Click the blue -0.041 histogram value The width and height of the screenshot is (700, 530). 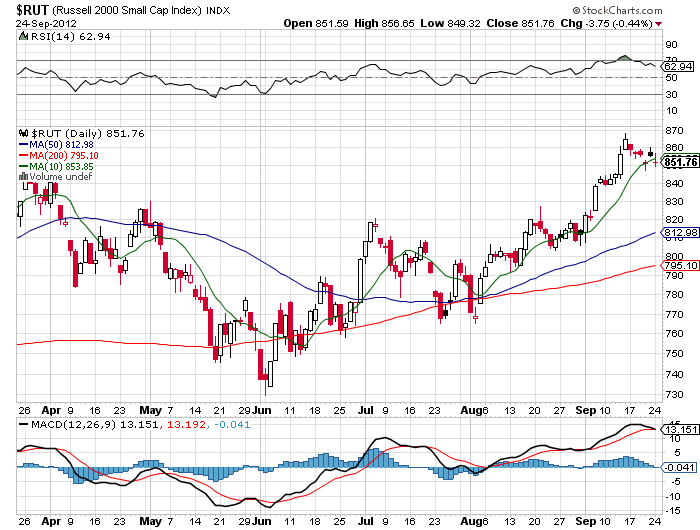tap(232, 424)
